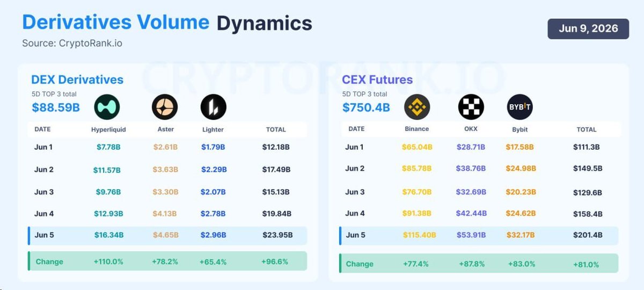
Task: Select Binance Jun 5 value $115.40B
Action: (x=419, y=235)
